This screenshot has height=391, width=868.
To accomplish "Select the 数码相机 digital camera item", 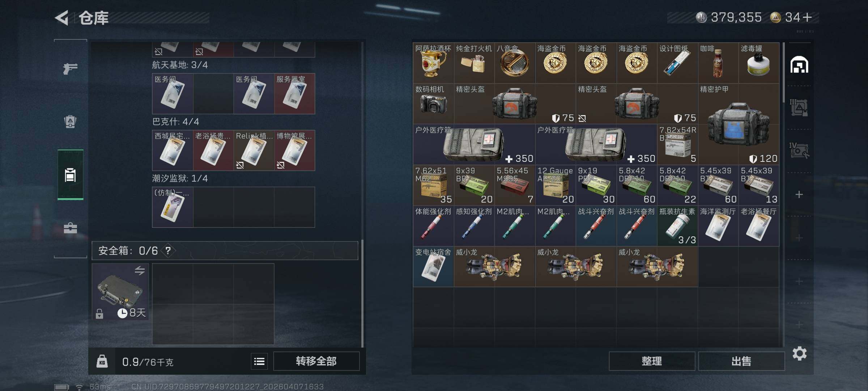I will (433, 104).
